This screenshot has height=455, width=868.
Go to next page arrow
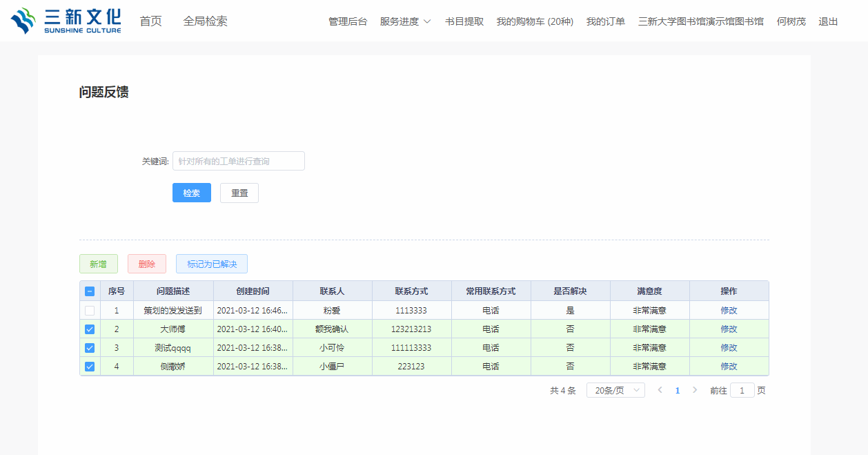[x=695, y=390]
